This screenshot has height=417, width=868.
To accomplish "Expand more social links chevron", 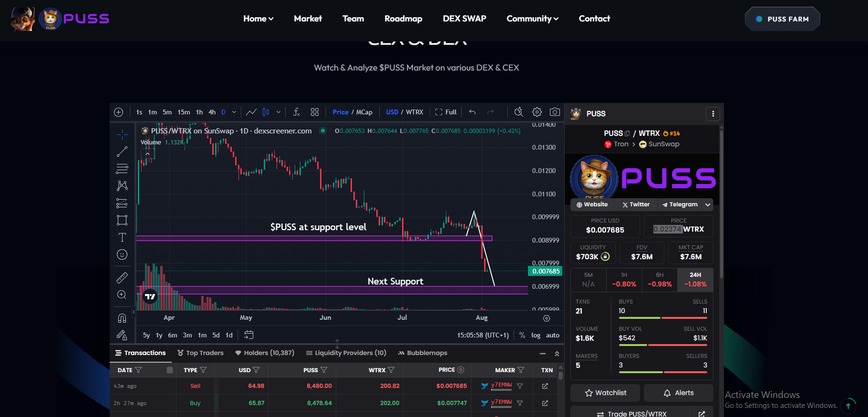I will (708, 204).
